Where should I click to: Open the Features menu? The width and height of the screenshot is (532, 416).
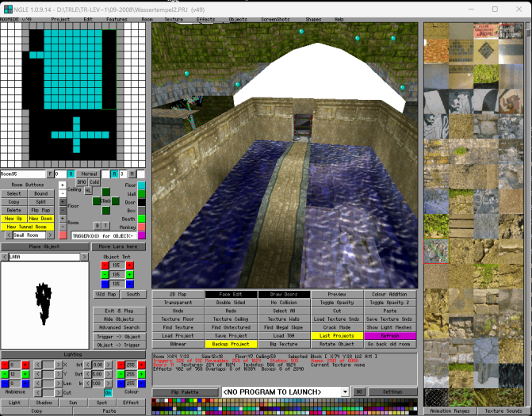117,19
